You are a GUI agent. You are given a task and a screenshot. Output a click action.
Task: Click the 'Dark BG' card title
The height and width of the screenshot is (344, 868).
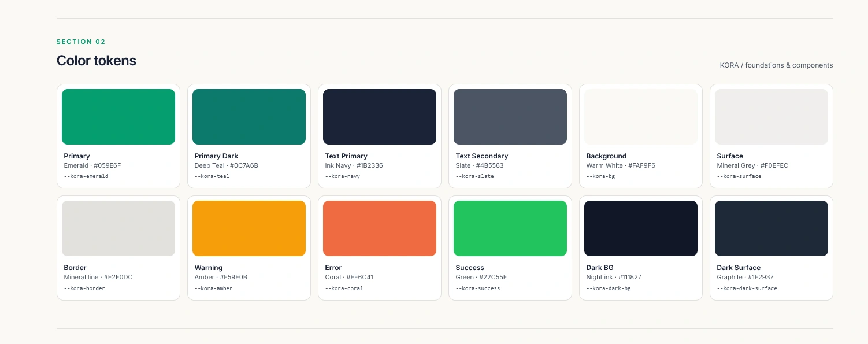coord(600,268)
